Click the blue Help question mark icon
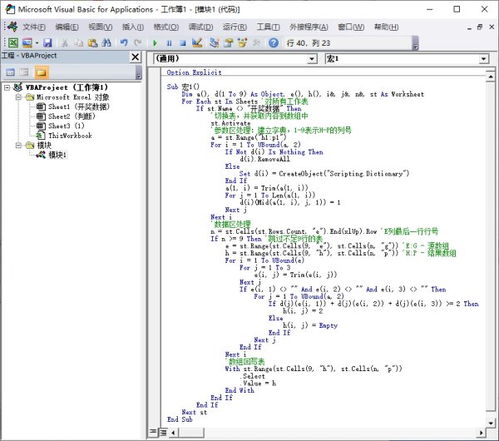The height and width of the screenshot is (441, 499). pyautogui.click(x=274, y=43)
